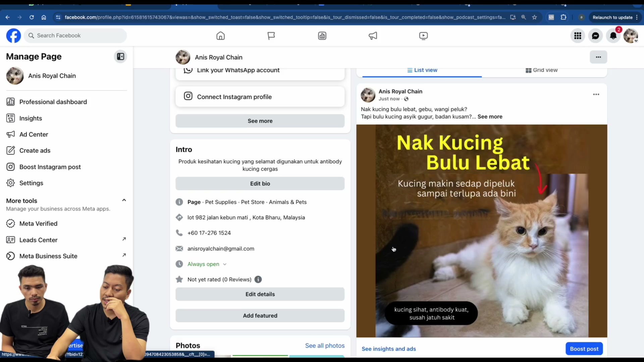Open the nine-dot apps menu
Screen dimensions: 644x362
click(578, 36)
